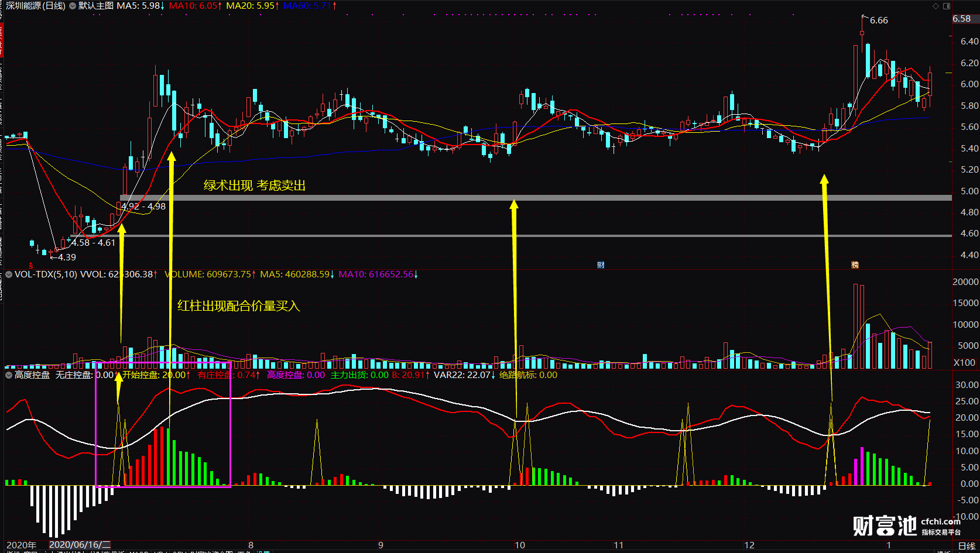Click the 30.00 indicator axis label
The width and height of the screenshot is (980, 553).
tap(967, 385)
